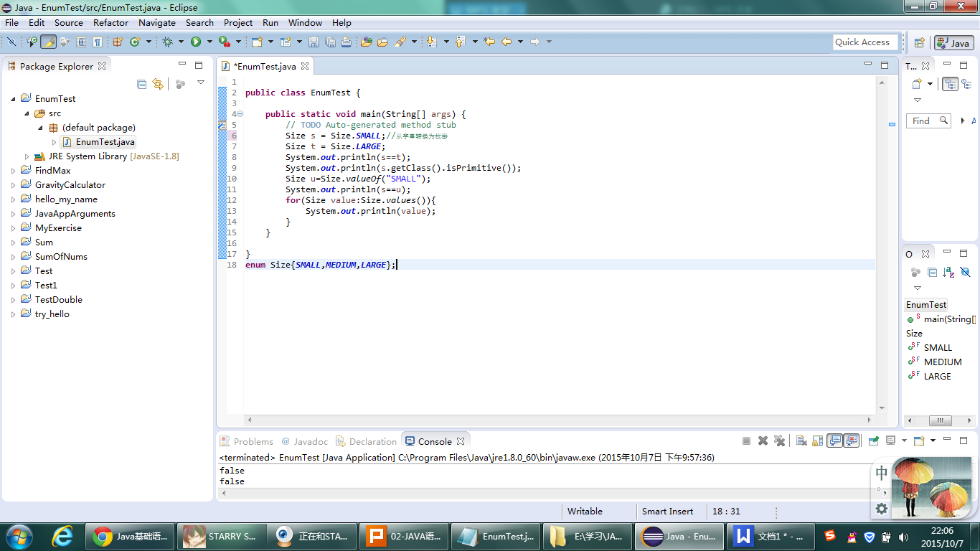The width and height of the screenshot is (980, 551).
Task: Select main(String[]) in Outline view
Action: tap(942, 319)
